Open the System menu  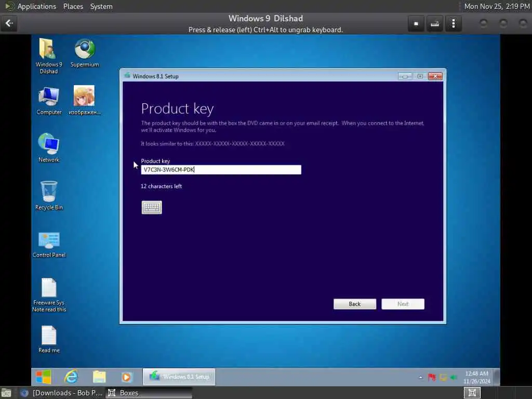101,6
